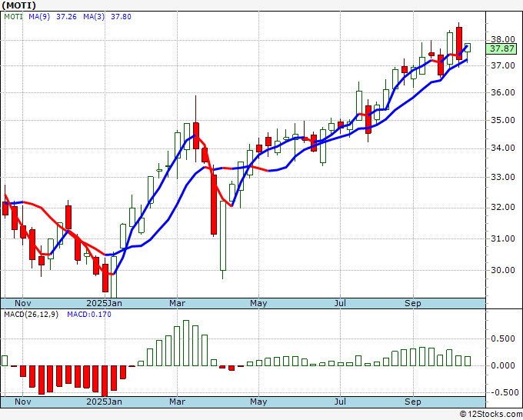Click Nov on the MACD time axis
Screen dimensions: 523x420
click(23, 402)
